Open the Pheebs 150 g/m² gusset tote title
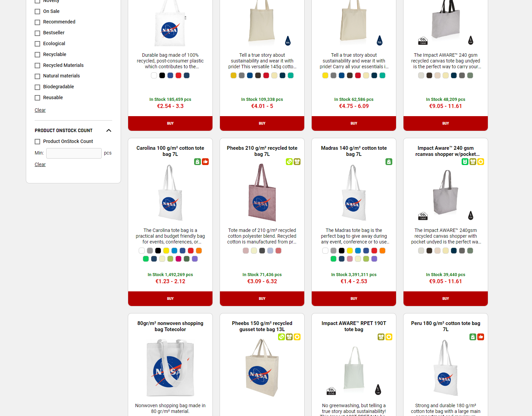This screenshot has height=416, width=532. point(262,326)
